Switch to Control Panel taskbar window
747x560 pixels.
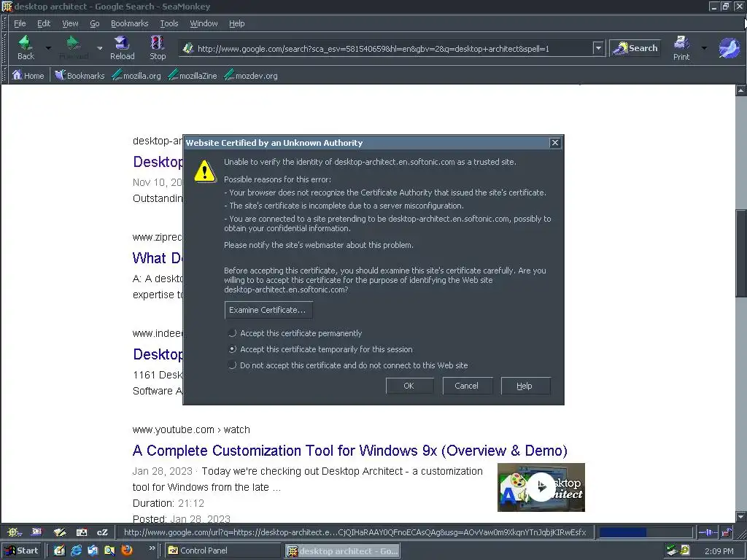pos(224,551)
